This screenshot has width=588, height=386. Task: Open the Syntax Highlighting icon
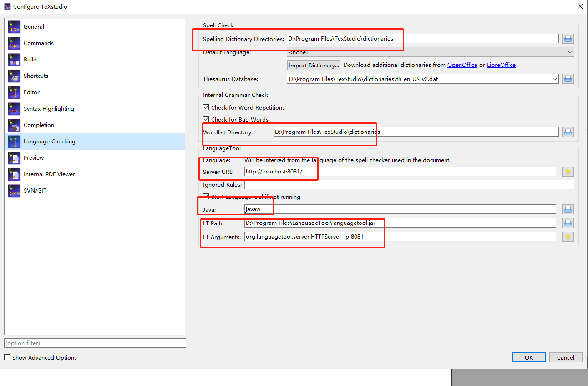14,109
